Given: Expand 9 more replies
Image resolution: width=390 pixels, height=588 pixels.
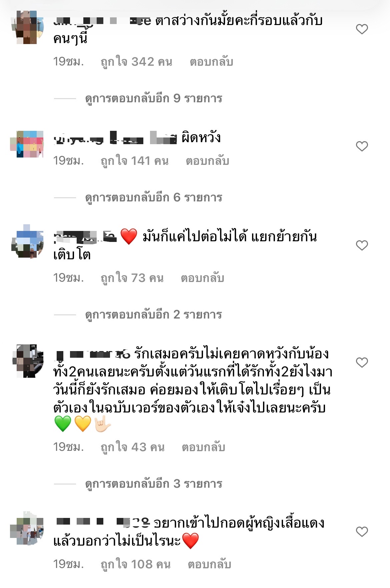Looking at the screenshot, I should [x=154, y=98].
